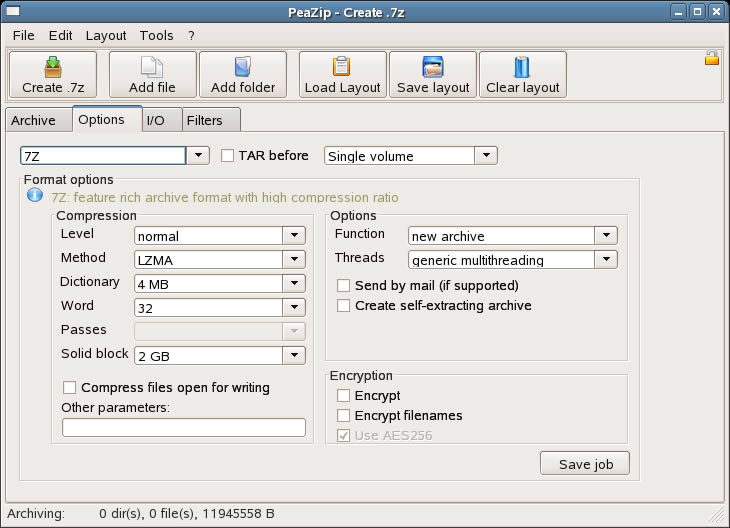Check Compress files open for writing

[x=69, y=387]
